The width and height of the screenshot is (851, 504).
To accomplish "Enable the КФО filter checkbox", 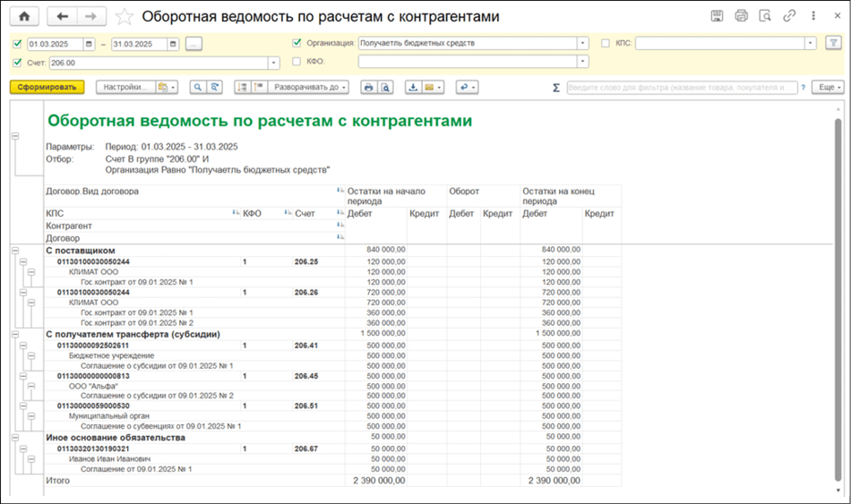I will coord(297,62).
